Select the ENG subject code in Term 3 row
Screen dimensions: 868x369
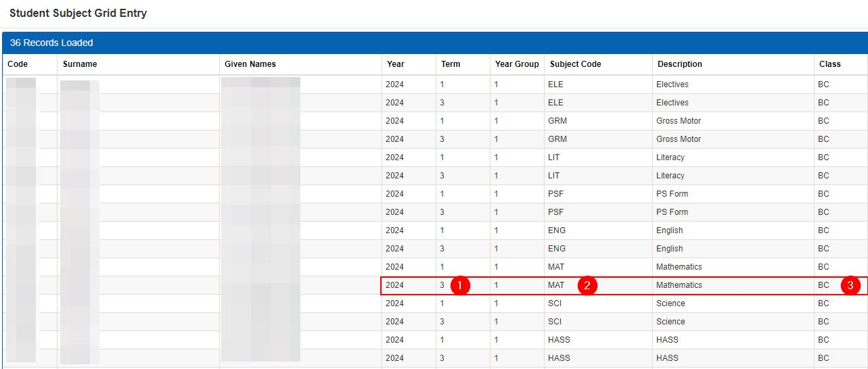coord(557,249)
